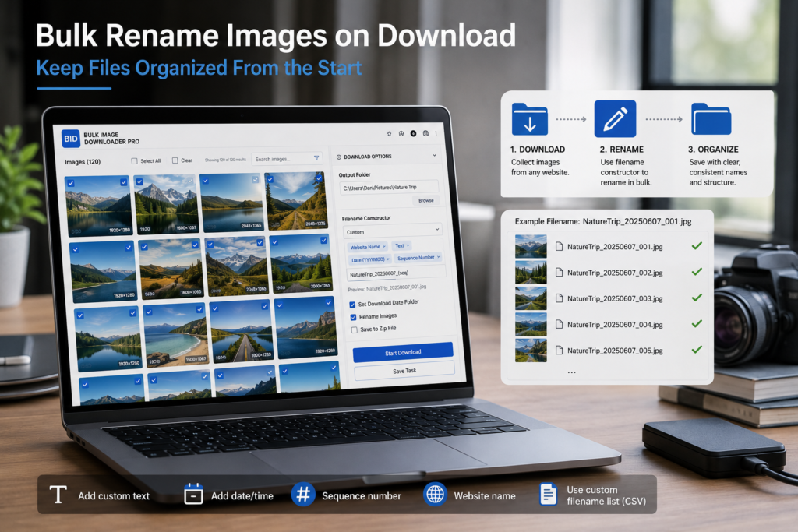Click the Browse button
Screen dimensions: 798x532
pyautogui.click(x=426, y=200)
